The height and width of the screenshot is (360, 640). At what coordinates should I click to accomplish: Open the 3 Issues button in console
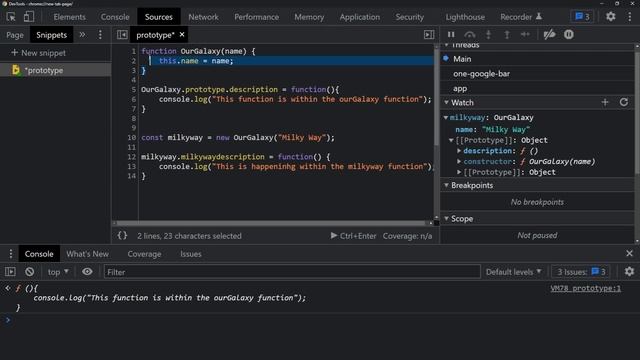pos(581,271)
